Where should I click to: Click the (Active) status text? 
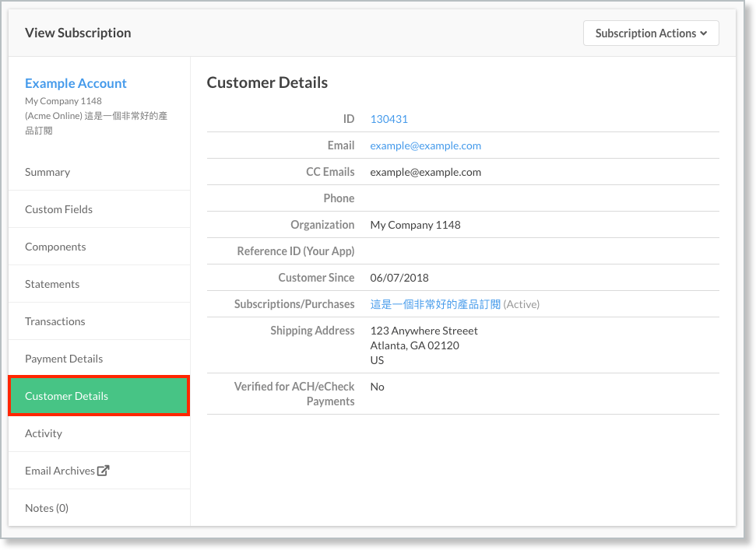[521, 304]
